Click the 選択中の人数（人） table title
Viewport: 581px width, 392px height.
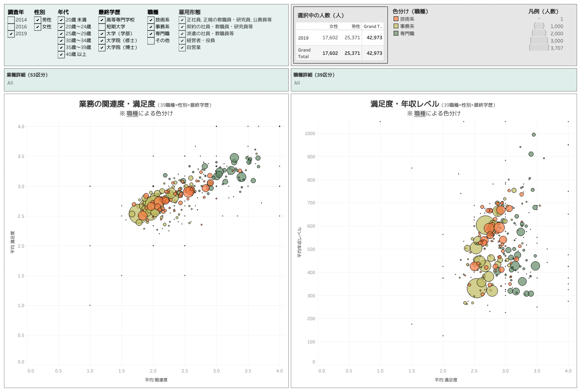pyautogui.click(x=320, y=16)
